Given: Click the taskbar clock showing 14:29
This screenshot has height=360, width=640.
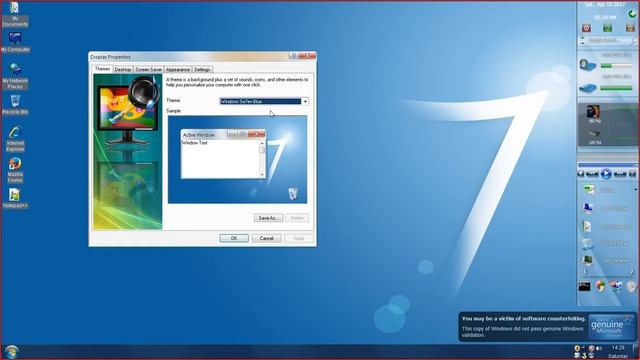Looking at the screenshot, I should [x=618, y=348].
